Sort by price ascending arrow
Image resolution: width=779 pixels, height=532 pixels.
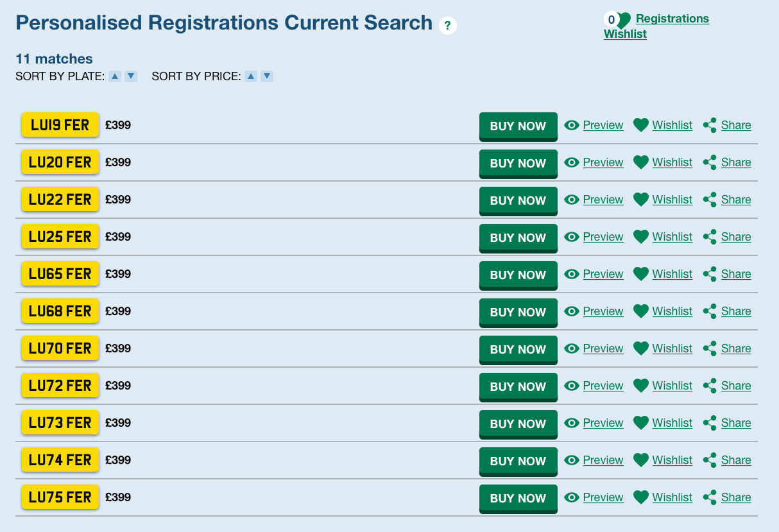point(252,76)
